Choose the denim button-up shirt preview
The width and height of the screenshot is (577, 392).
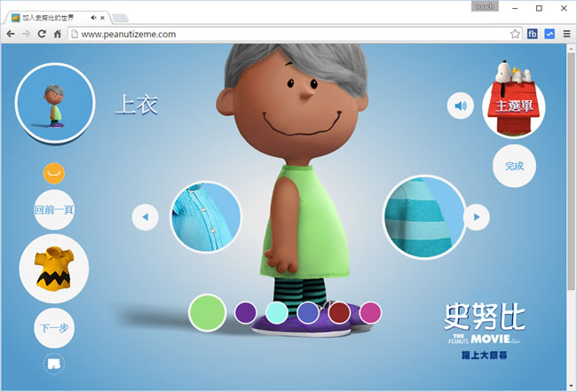[206, 217]
